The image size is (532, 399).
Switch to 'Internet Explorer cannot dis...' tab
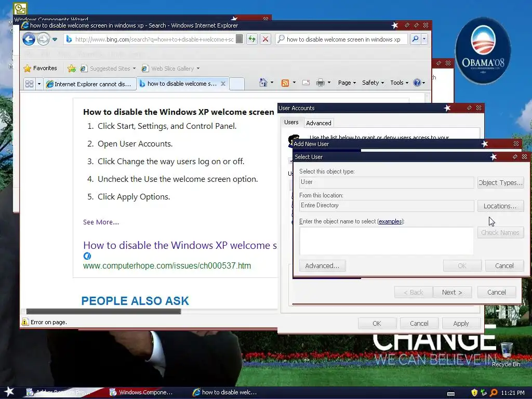tap(89, 84)
